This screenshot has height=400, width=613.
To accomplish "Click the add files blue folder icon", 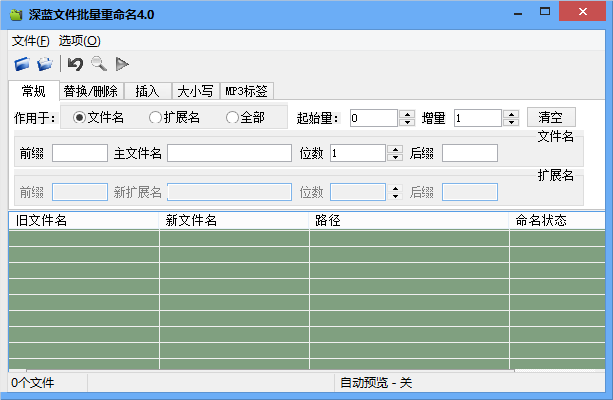I will 22,64.
